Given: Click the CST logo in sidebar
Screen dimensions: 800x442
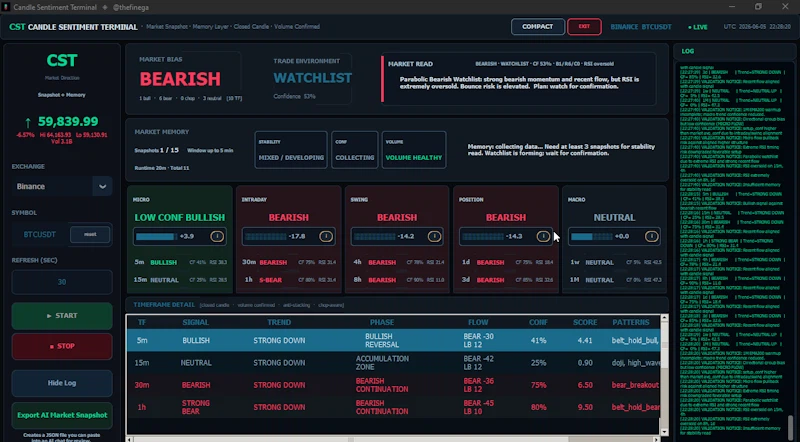Looking at the screenshot, I should tap(62, 60).
